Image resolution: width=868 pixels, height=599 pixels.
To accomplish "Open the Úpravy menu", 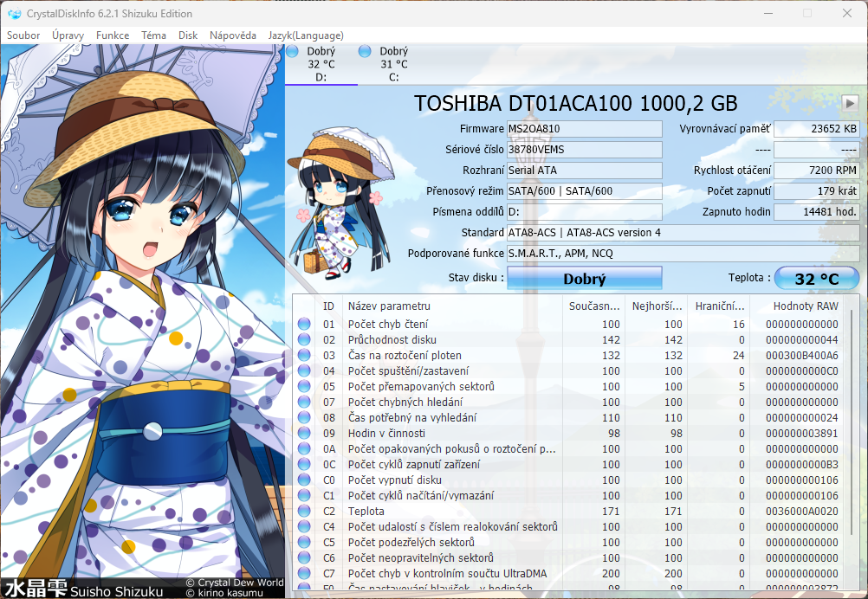I will (68, 35).
